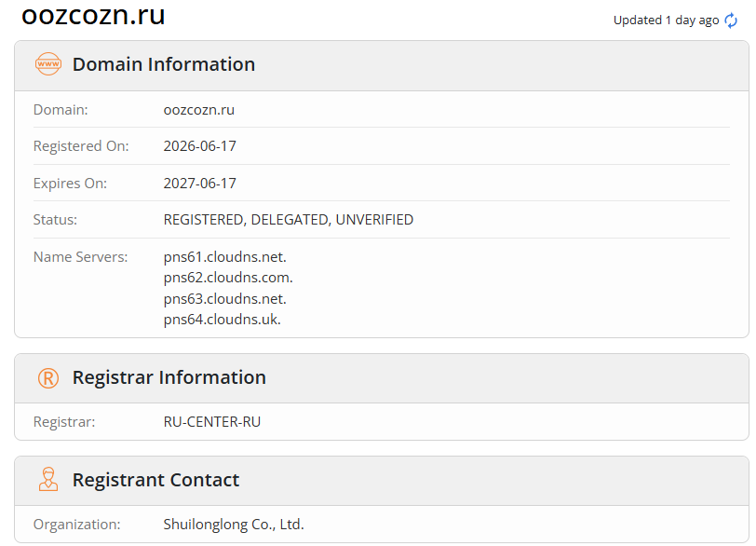Click the RU-CENTER-RU registrar value
The height and width of the screenshot is (546, 756).
pyautogui.click(x=211, y=422)
